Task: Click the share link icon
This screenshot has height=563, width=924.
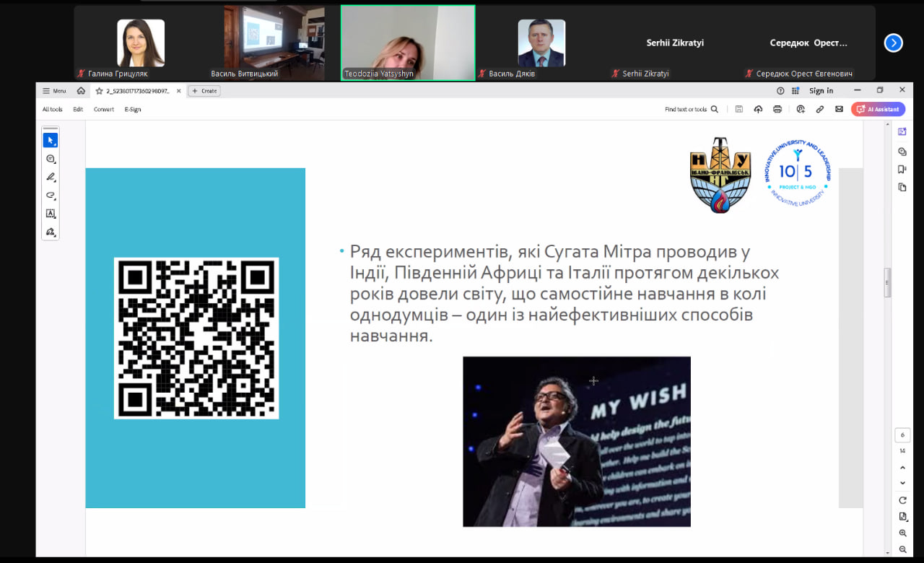Action: point(820,110)
